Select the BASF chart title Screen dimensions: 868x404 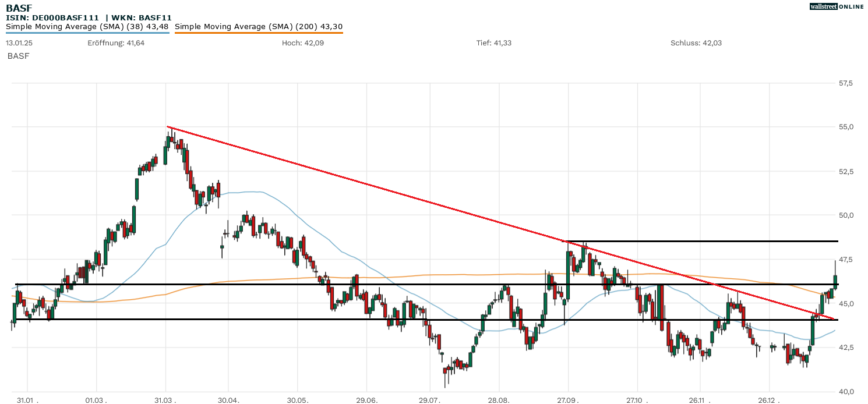[19, 8]
